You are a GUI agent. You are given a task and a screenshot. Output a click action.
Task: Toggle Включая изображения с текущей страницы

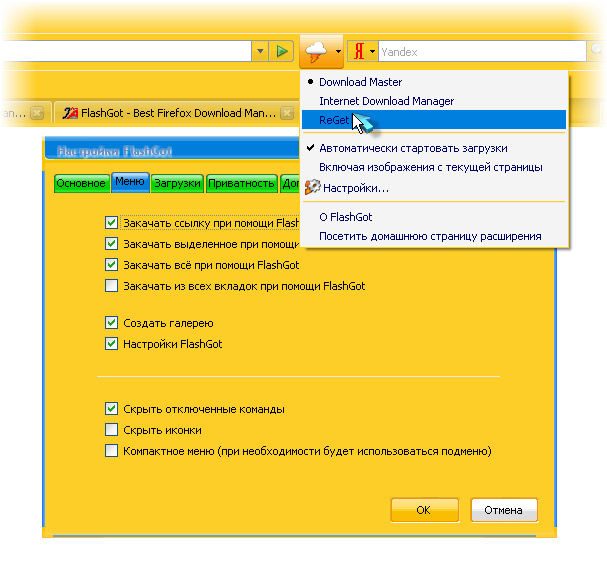(x=434, y=167)
